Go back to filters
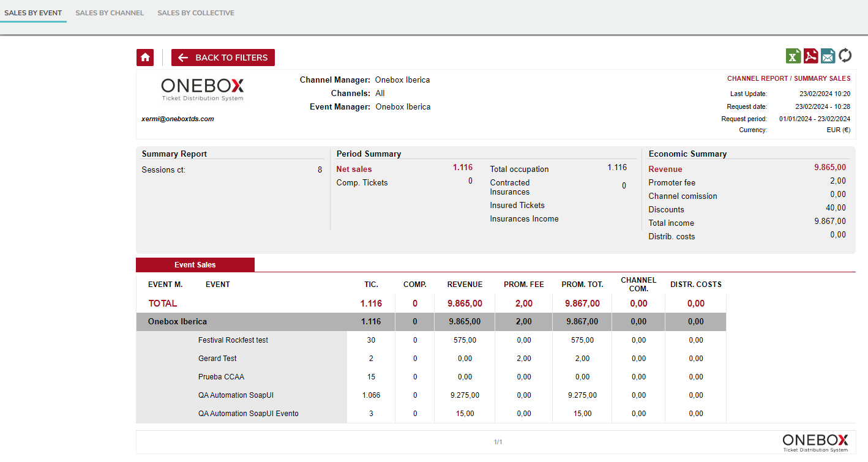Viewport: 868px width, 462px height. 223,58
